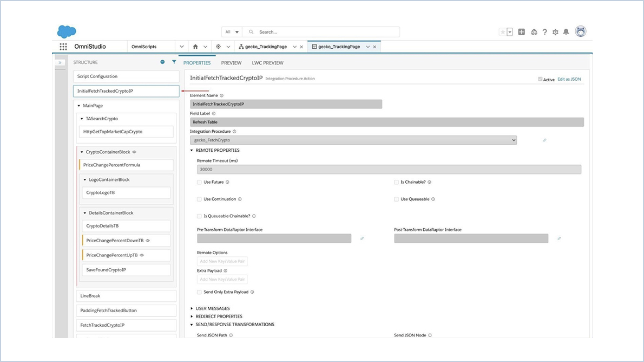Open the notifications bell
Image resolution: width=644 pixels, height=362 pixels.
click(566, 32)
